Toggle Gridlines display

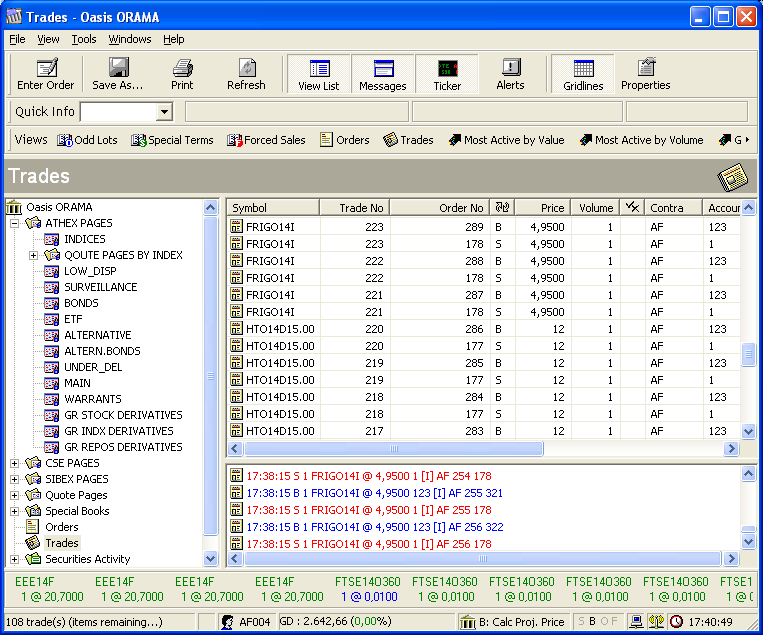pyautogui.click(x=583, y=74)
